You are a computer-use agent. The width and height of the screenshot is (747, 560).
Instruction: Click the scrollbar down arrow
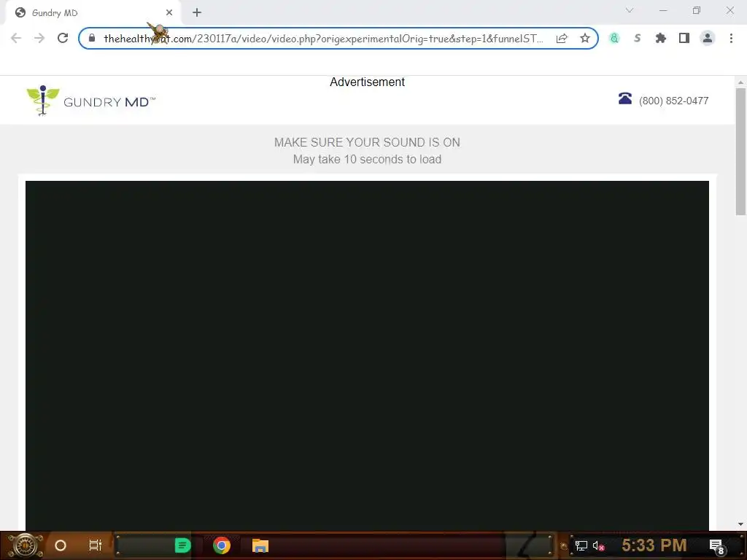pyautogui.click(x=740, y=524)
